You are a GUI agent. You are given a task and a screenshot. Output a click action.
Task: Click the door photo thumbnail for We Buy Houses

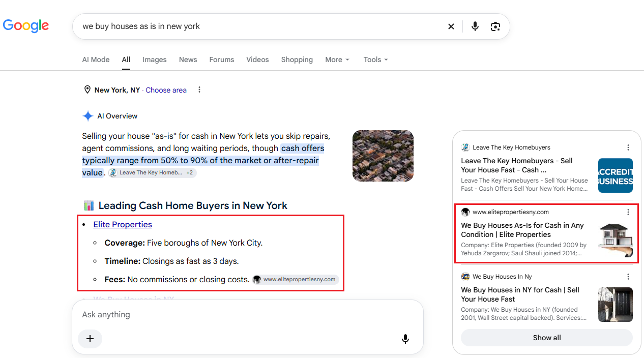[616, 305]
